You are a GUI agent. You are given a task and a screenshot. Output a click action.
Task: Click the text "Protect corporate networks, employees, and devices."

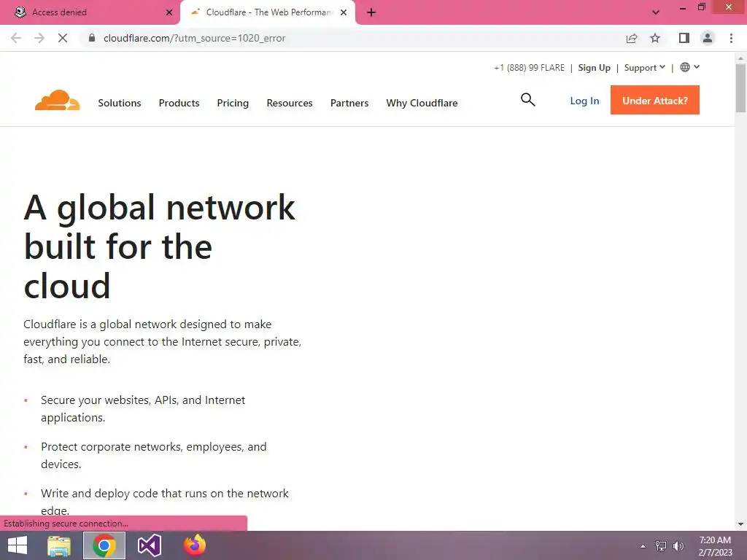point(153,455)
